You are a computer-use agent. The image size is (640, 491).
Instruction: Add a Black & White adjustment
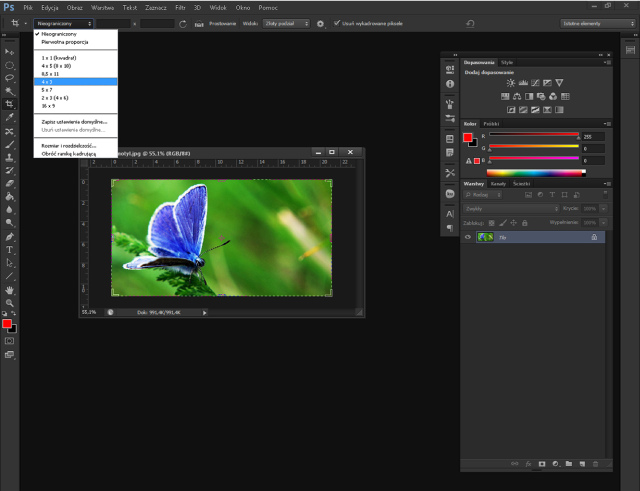(529, 96)
